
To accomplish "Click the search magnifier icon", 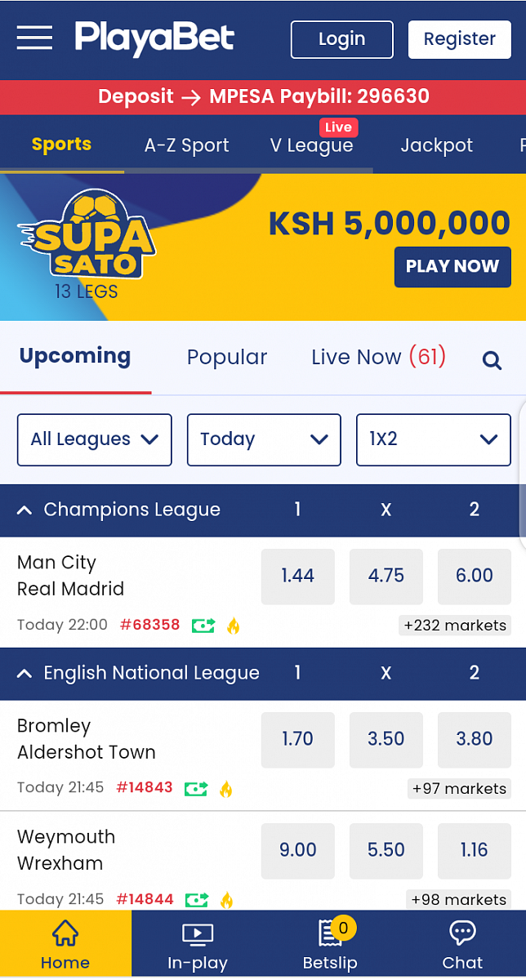I will pos(492,359).
